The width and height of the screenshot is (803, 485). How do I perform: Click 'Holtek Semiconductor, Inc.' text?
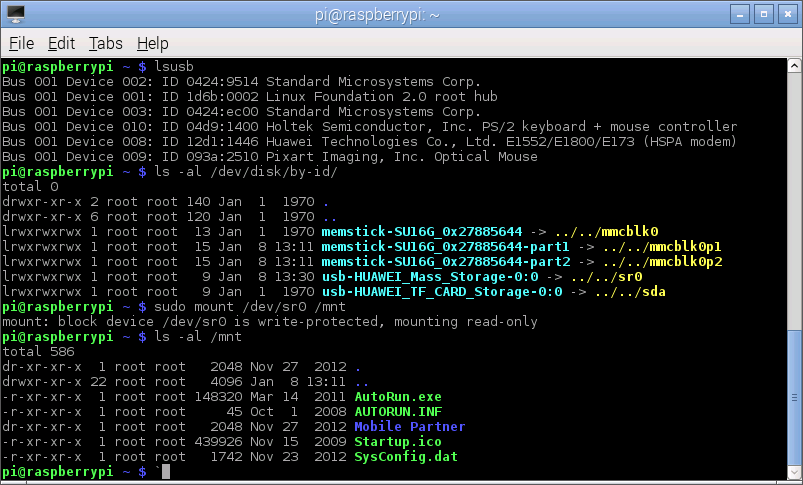point(370,126)
